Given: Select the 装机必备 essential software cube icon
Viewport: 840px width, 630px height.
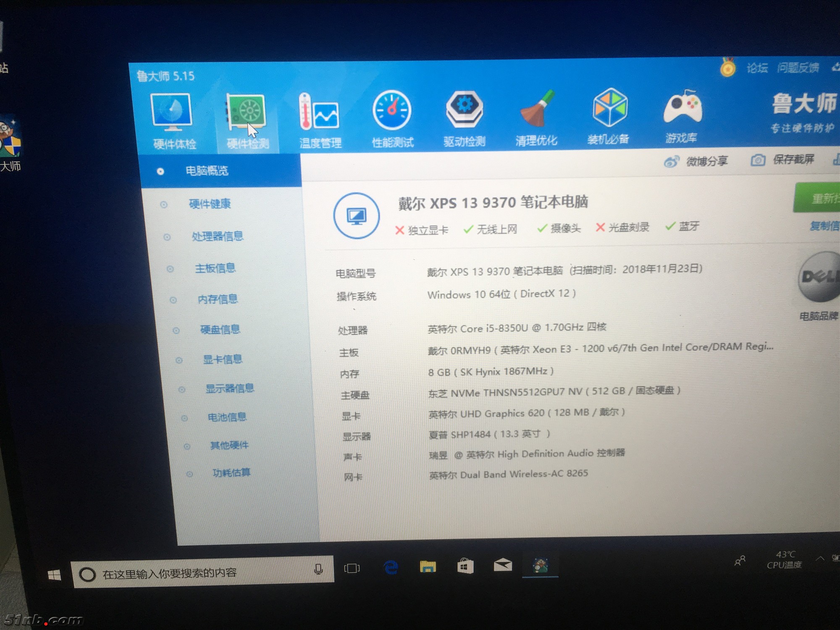Looking at the screenshot, I should pos(609,108).
